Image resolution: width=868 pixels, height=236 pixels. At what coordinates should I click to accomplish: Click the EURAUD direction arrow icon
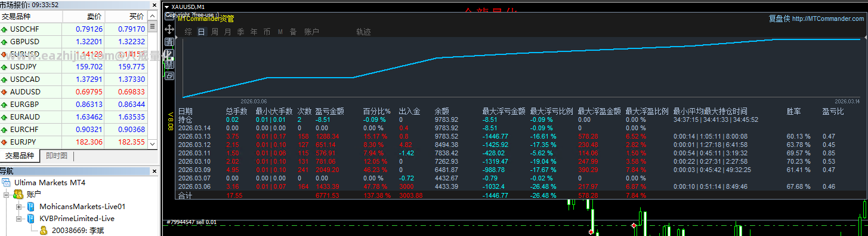tap(5, 117)
